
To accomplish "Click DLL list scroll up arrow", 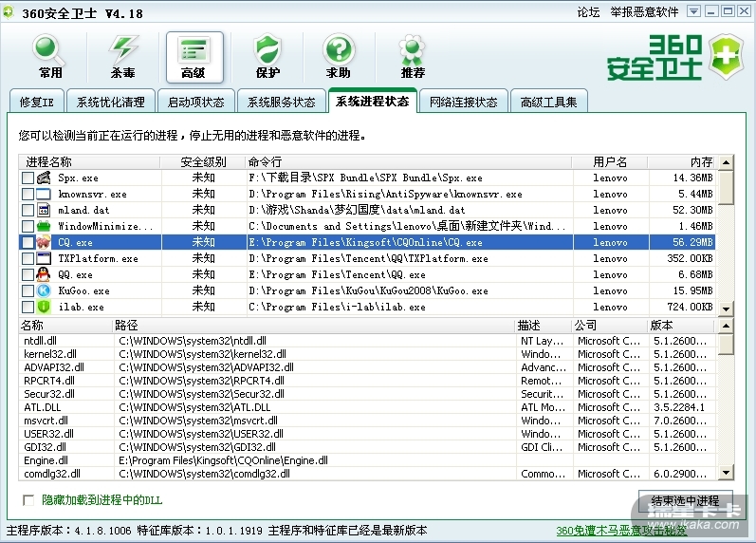I will point(726,326).
